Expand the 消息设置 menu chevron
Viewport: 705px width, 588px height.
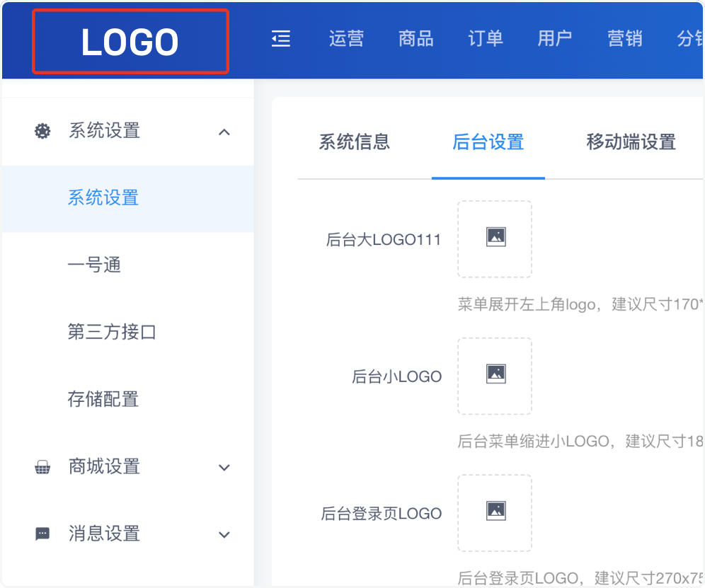tap(224, 534)
